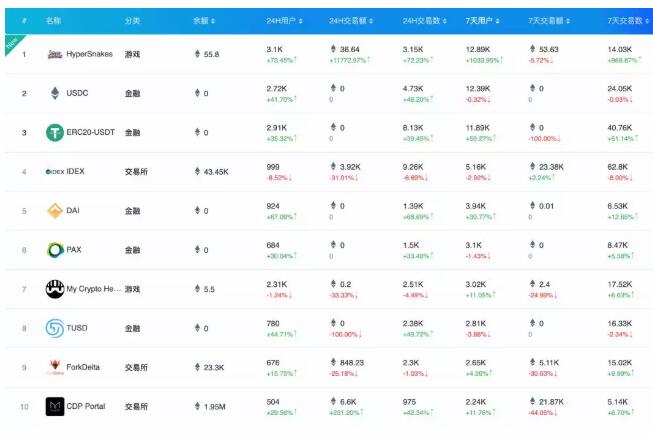Open the DAI name link
The height and width of the screenshot is (435, 653).
coord(73,211)
